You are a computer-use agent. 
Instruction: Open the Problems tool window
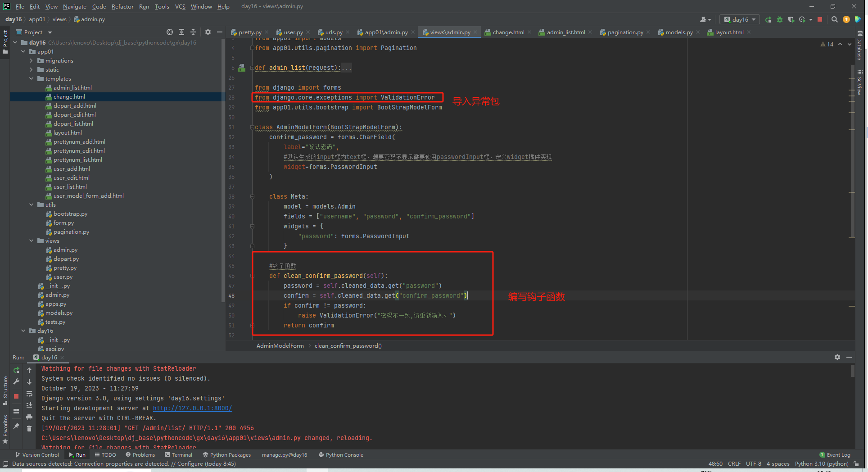tap(140, 455)
